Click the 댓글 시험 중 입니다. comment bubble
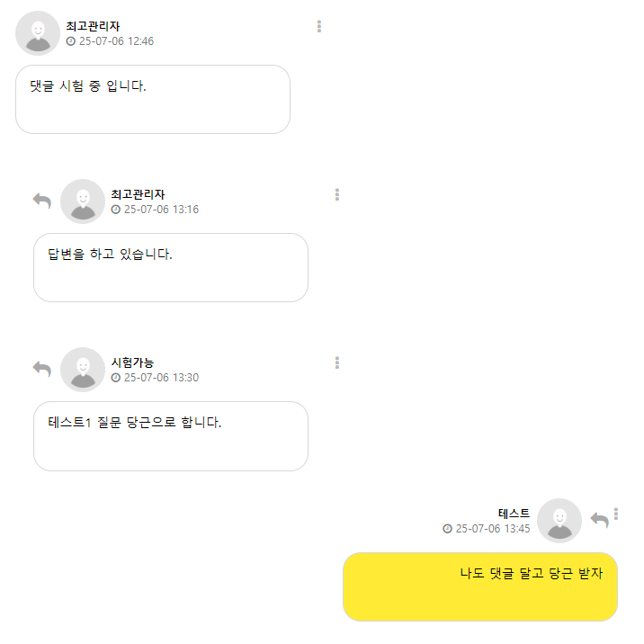Screen dimensions: 644x644 [x=153, y=99]
